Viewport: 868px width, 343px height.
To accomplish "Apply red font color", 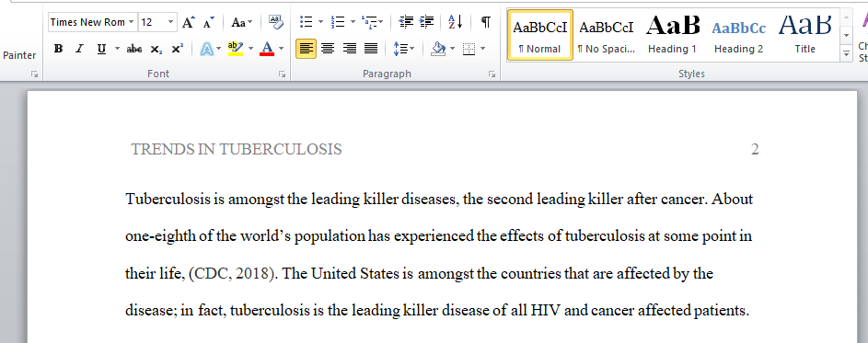I will (267, 49).
